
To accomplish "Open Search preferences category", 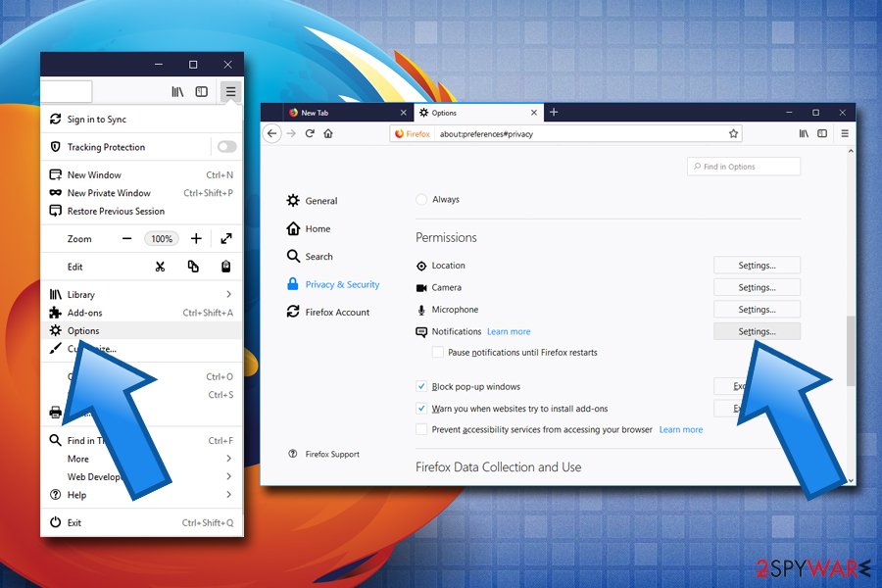I will pyautogui.click(x=310, y=257).
